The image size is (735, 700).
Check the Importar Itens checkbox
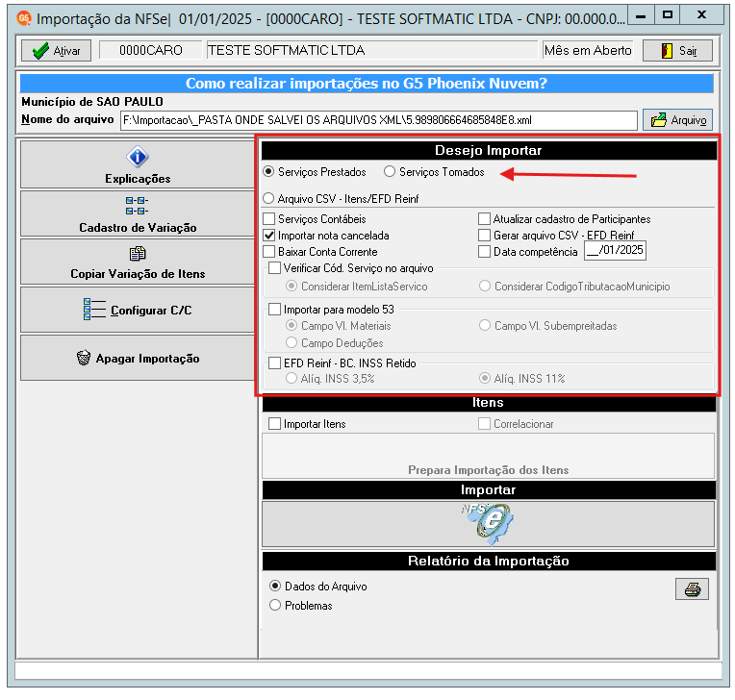click(x=275, y=424)
